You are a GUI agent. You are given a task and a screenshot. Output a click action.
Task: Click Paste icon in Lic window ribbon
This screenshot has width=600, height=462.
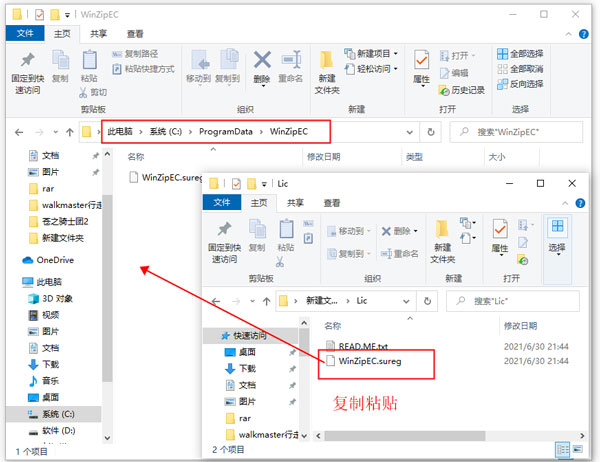coord(286,235)
